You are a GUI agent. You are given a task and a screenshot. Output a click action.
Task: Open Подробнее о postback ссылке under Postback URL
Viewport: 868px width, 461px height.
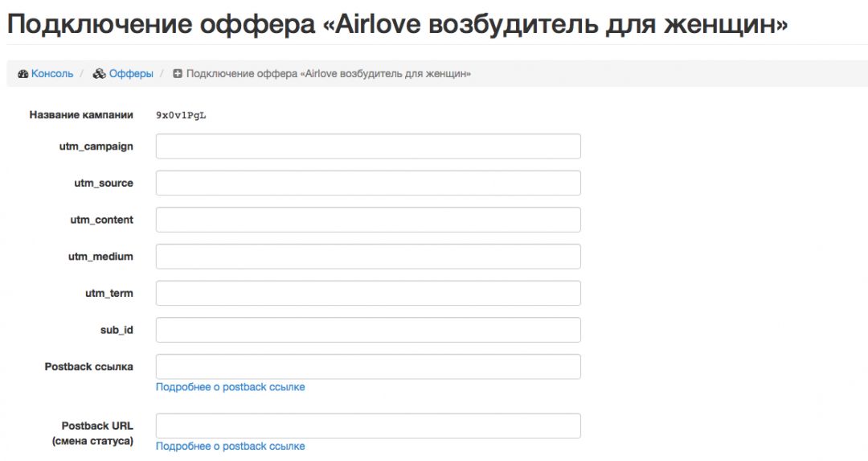click(x=231, y=446)
